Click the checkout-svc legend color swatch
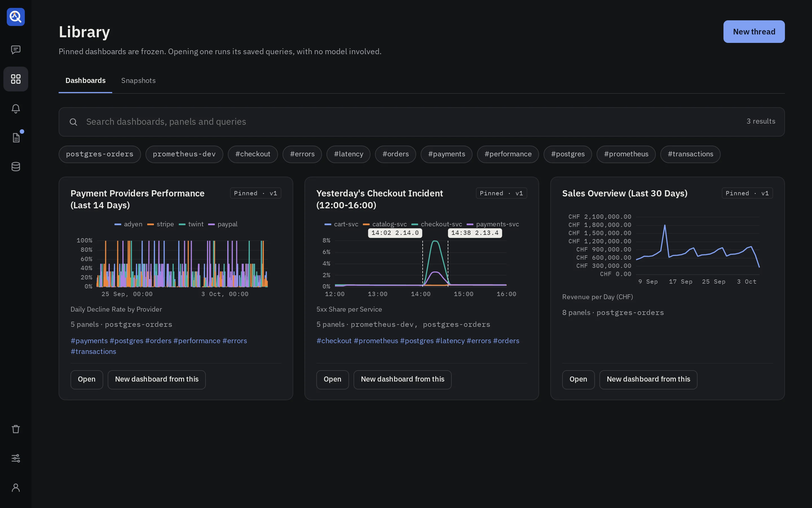 415,224
